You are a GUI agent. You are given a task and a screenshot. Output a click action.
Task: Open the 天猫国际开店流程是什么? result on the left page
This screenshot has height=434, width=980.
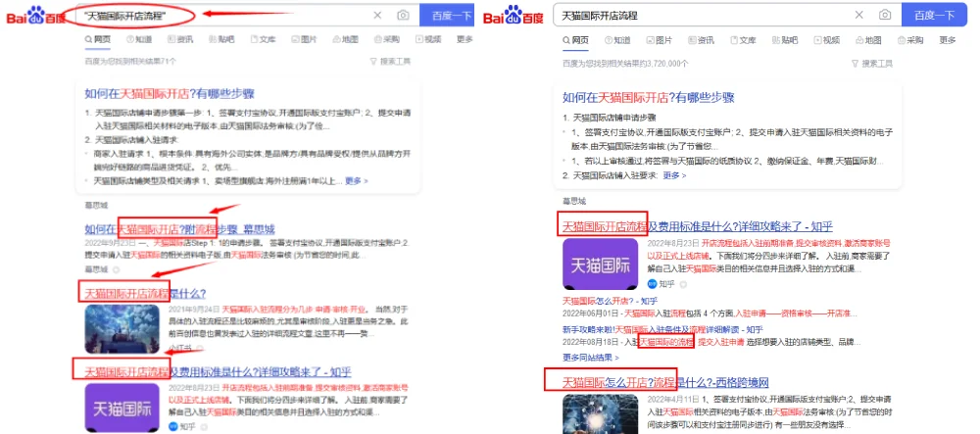coord(145,294)
